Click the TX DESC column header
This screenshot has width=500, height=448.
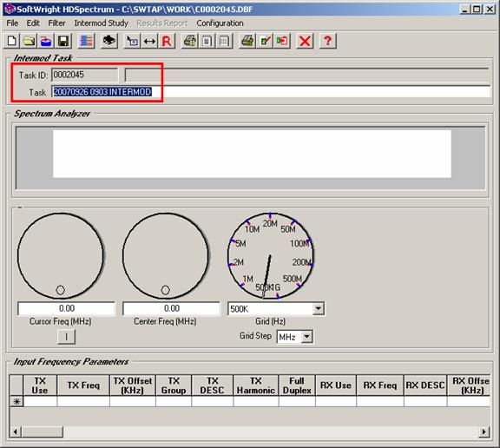pos(213,385)
